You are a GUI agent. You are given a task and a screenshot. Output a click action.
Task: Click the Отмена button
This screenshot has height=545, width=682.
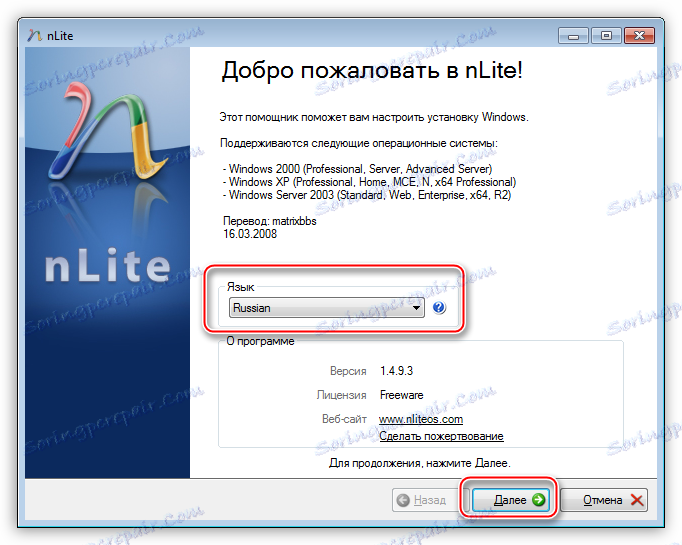point(605,500)
